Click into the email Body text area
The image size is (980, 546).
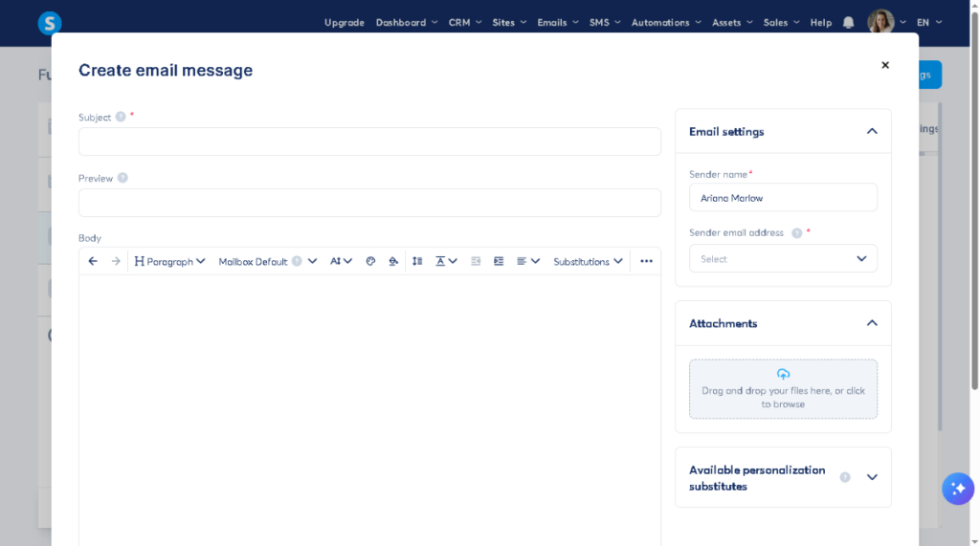tap(369, 410)
